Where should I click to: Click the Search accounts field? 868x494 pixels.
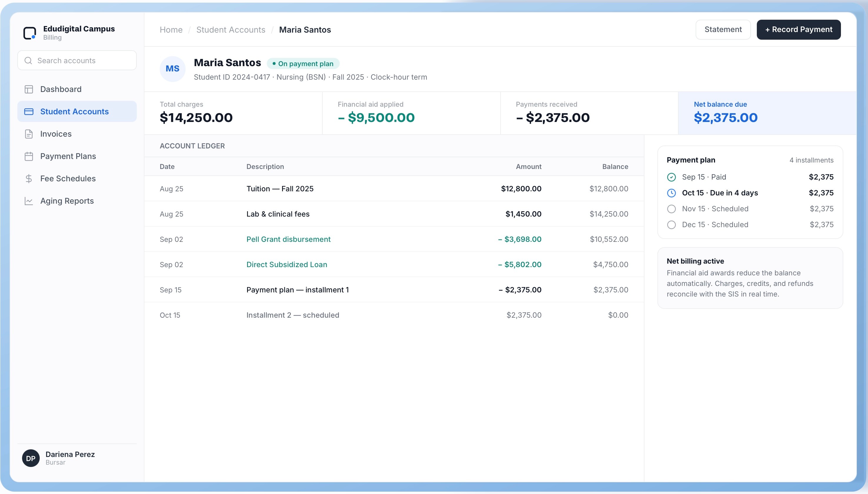[77, 61]
